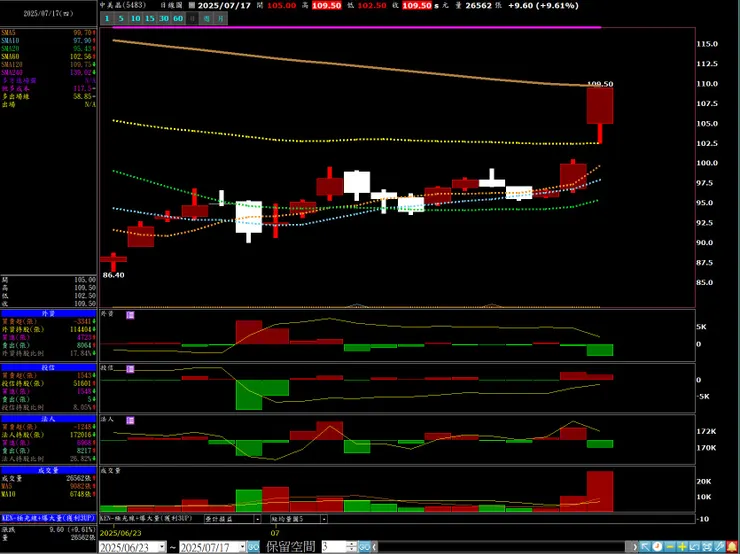Select the daily 日 timeframe tab
The width and height of the screenshot is (740, 554).
pos(192,18)
